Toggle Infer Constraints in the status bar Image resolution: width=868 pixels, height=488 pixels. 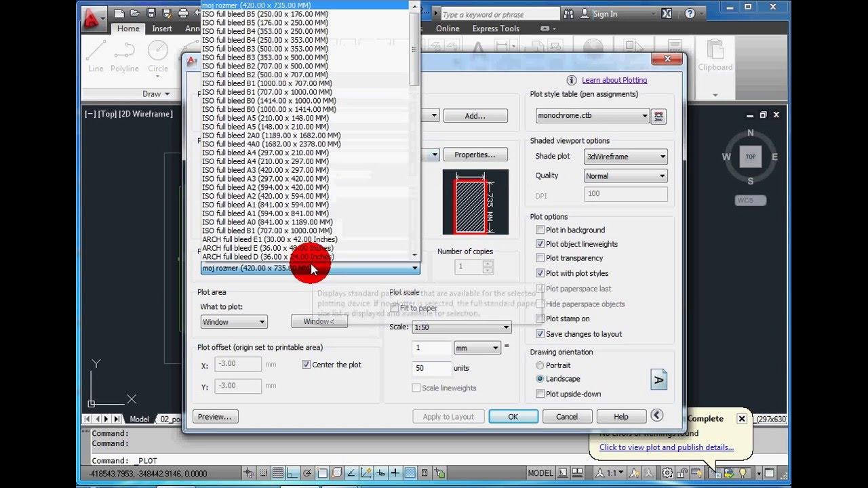click(250, 473)
